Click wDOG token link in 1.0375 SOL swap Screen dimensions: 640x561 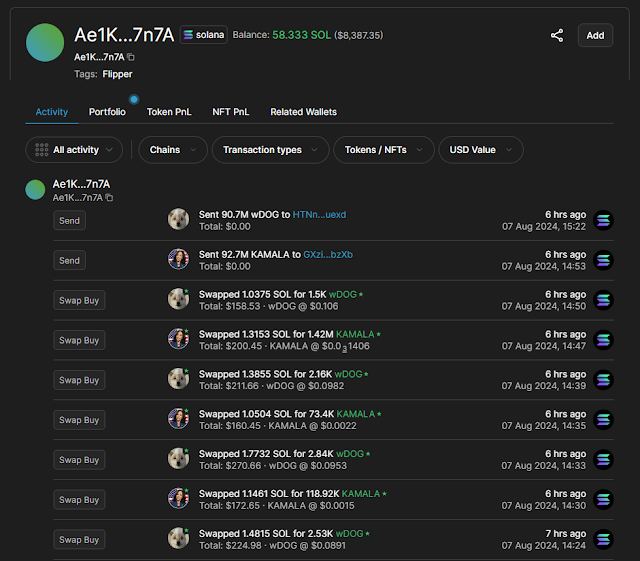tap(343, 294)
